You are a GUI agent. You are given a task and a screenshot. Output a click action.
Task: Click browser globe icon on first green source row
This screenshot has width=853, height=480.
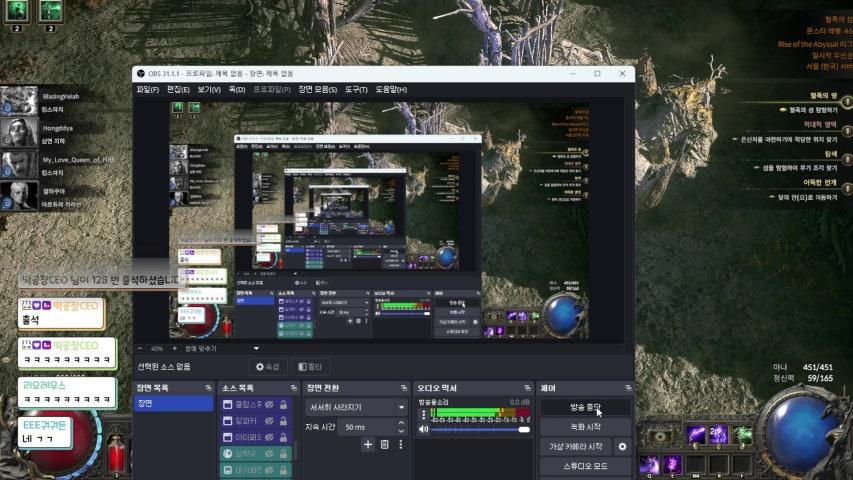pyautogui.click(x=228, y=453)
